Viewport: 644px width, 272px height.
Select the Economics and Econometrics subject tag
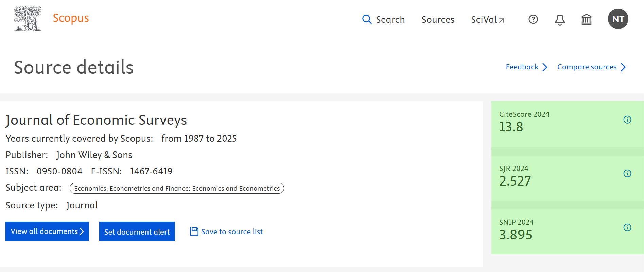click(177, 188)
